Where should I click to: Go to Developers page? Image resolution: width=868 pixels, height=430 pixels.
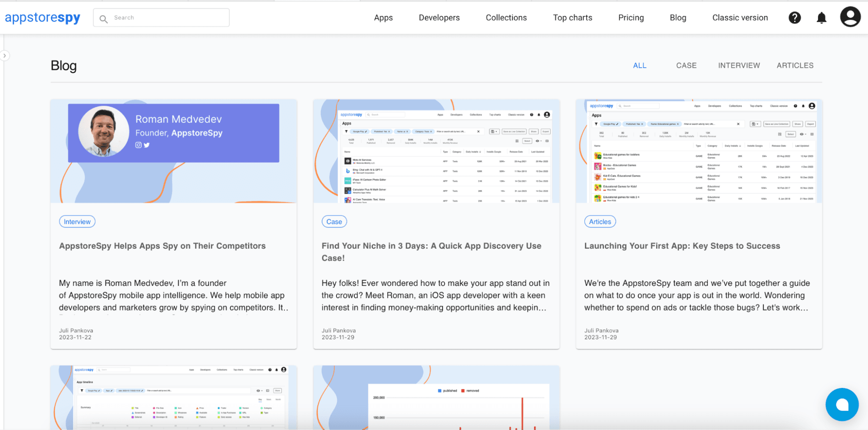[x=439, y=18]
